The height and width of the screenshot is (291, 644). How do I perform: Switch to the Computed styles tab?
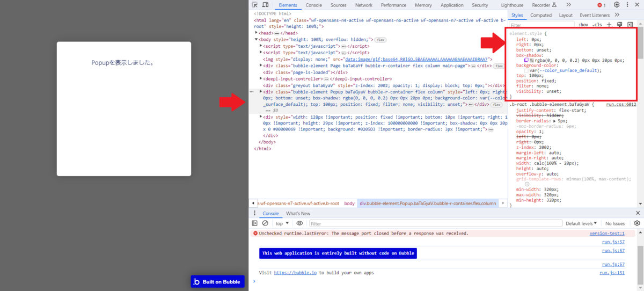point(541,15)
